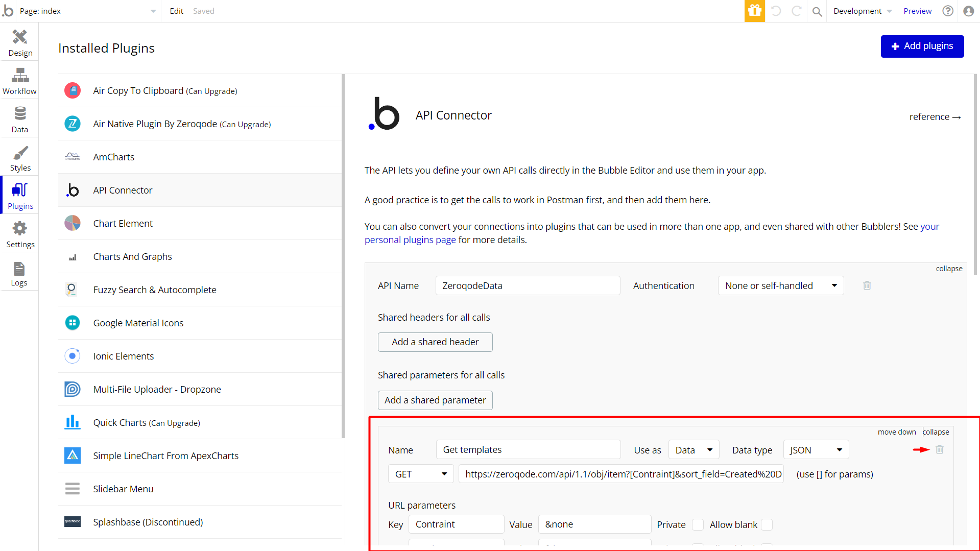
Task: Open the Styles tab in the sidebar
Action: 19,157
